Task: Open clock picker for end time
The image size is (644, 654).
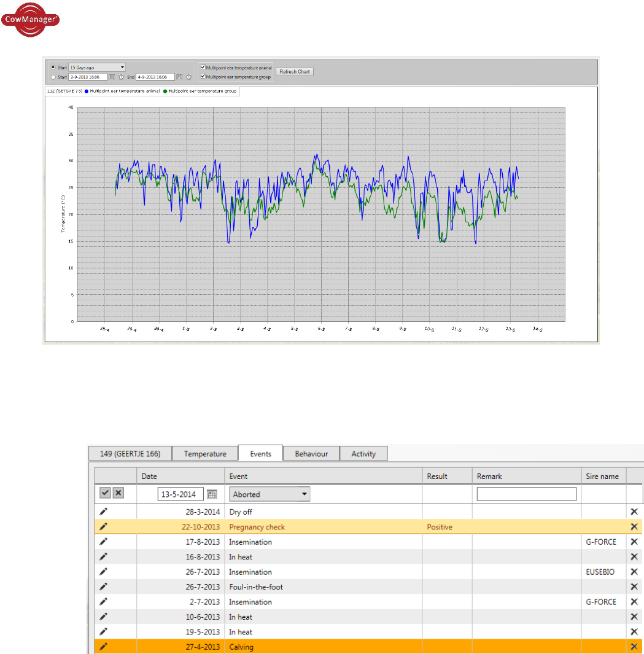Action: [189, 77]
